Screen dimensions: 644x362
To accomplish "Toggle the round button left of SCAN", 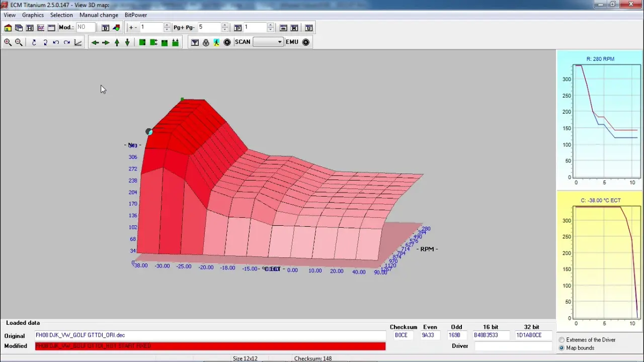I will click(x=227, y=42).
